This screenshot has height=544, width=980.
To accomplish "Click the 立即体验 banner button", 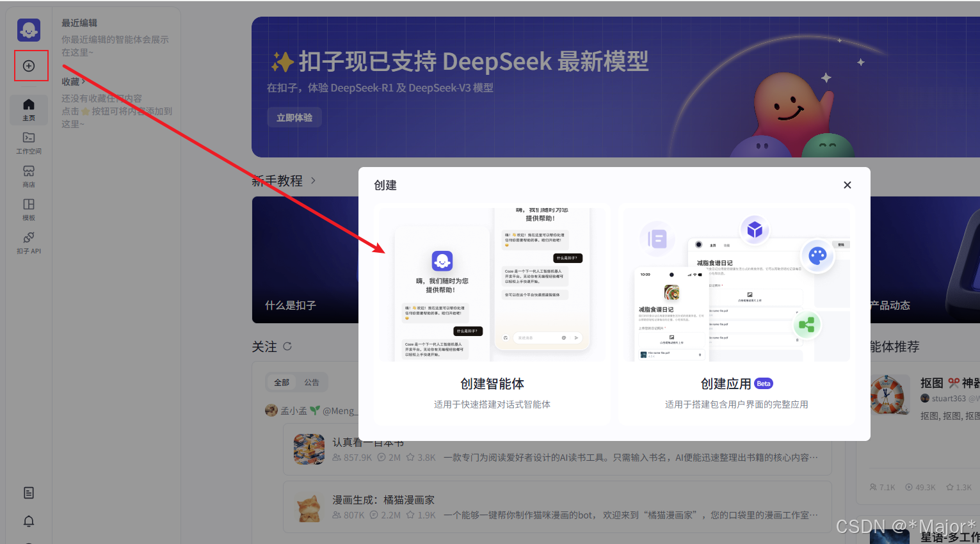I will [294, 118].
